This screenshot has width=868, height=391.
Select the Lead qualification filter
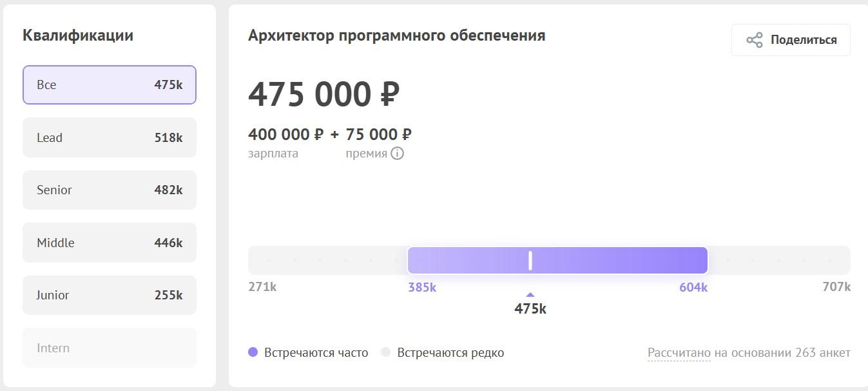(x=110, y=137)
